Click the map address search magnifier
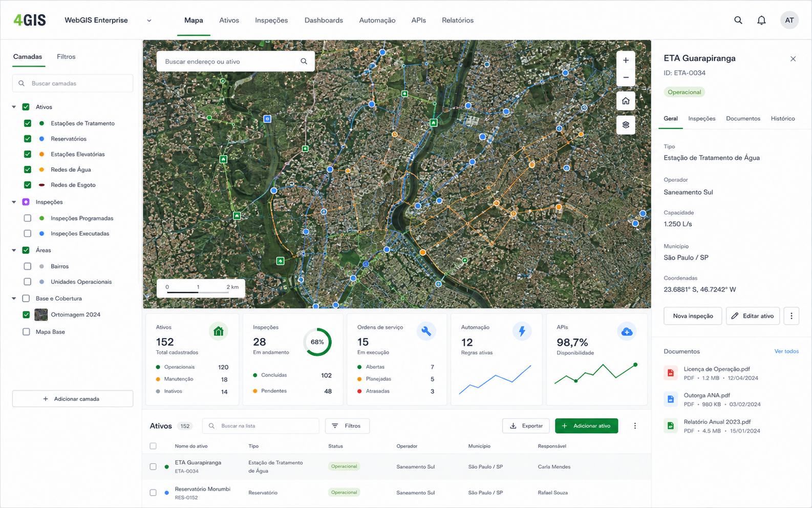 [x=304, y=61]
